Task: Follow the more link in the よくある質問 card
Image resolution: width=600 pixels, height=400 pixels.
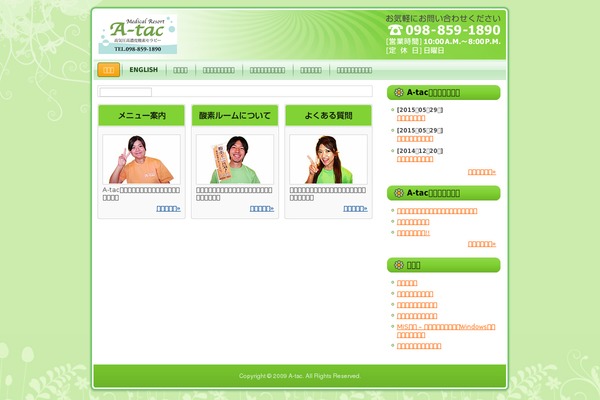Action: 355,209
